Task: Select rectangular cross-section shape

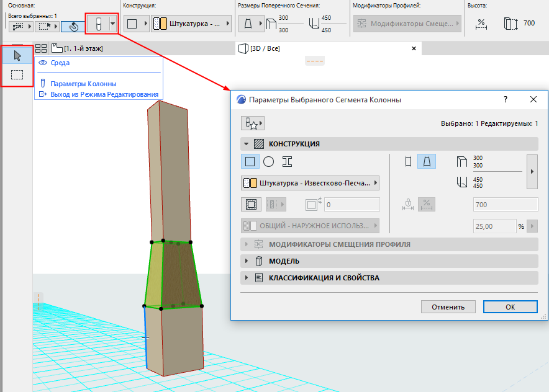Action: [250, 162]
